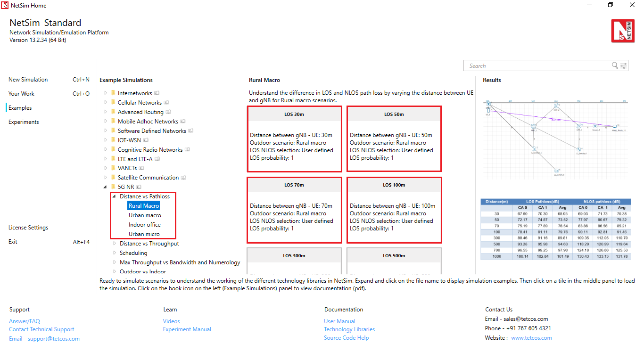Load the LOS 30m simulation tile
This screenshot has height=343, width=644.
click(x=294, y=139)
